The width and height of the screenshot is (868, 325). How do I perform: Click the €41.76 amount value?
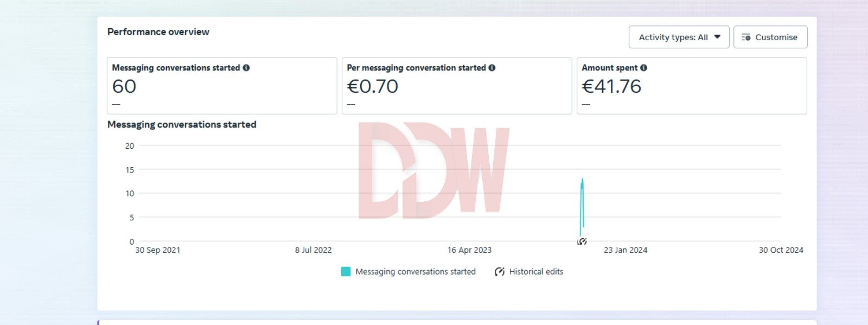point(611,86)
